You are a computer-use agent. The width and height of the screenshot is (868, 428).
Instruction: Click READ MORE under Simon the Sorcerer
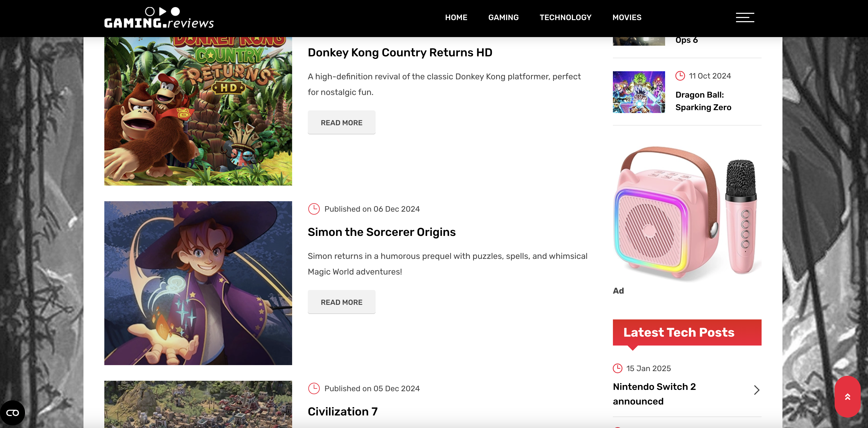pyautogui.click(x=341, y=302)
